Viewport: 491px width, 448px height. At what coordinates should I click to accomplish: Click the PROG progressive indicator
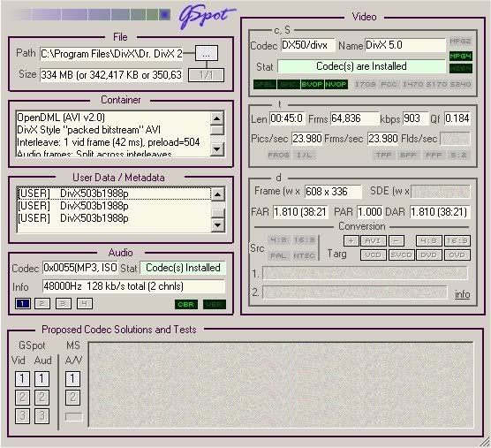pyautogui.click(x=278, y=156)
